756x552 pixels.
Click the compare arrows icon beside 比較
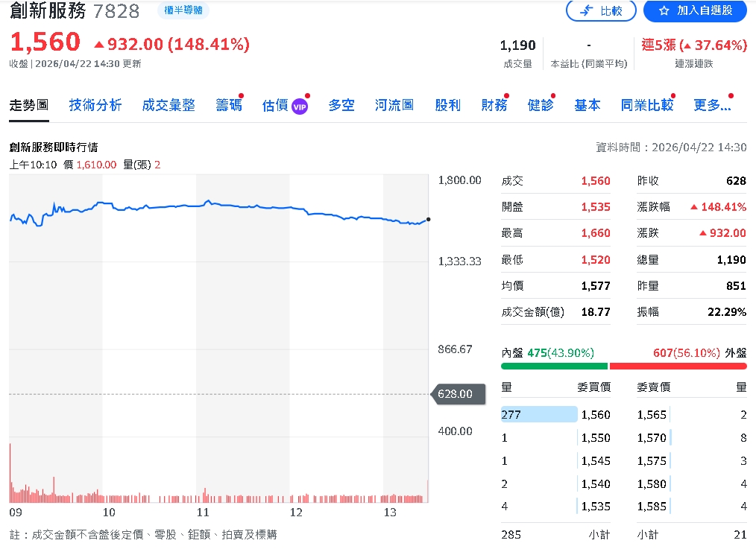[586, 10]
